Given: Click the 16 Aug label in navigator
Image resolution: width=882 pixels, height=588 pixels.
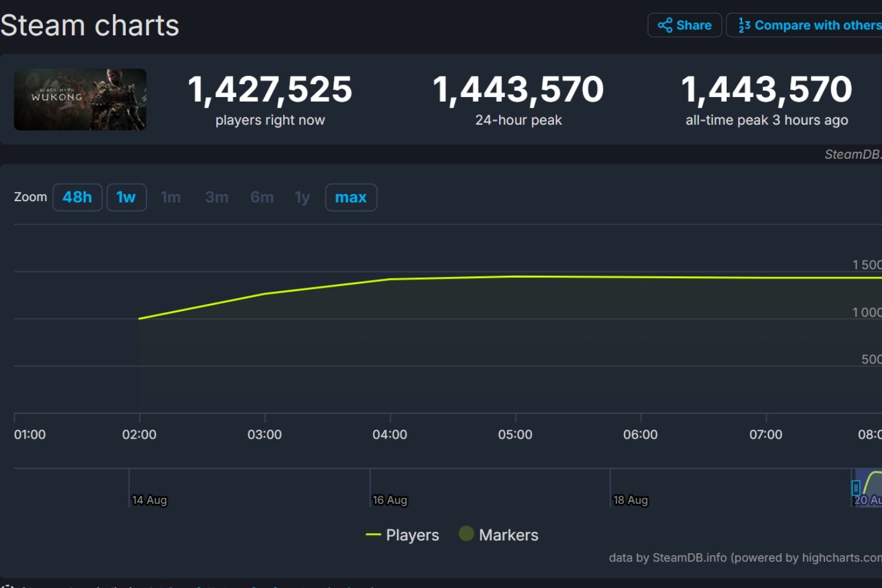Looking at the screenshot, I should pos(389,500).
